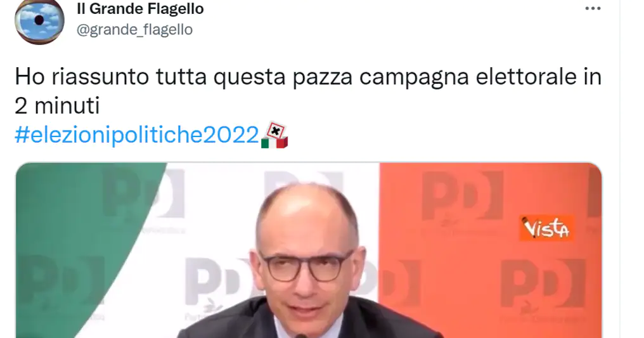Screen dimensions: 644x338
Task: Follow the #elezionipolitiche2022 hashtag link
Action: click(137, 134)
